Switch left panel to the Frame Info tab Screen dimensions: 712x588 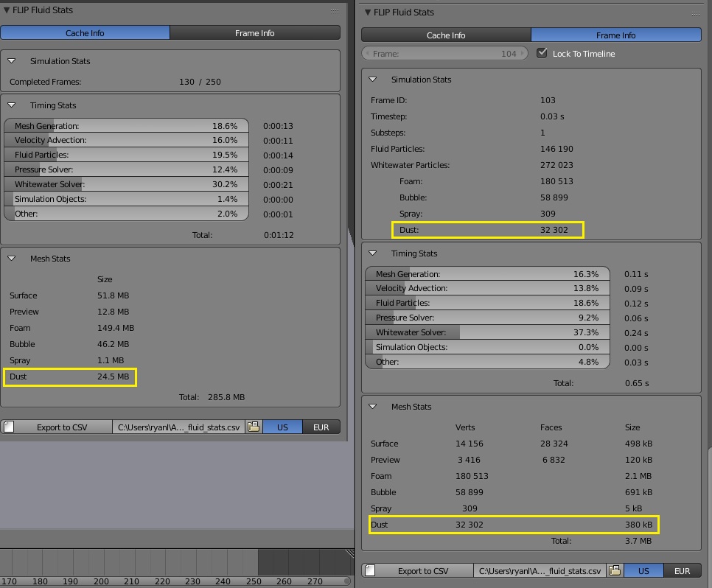254,33
